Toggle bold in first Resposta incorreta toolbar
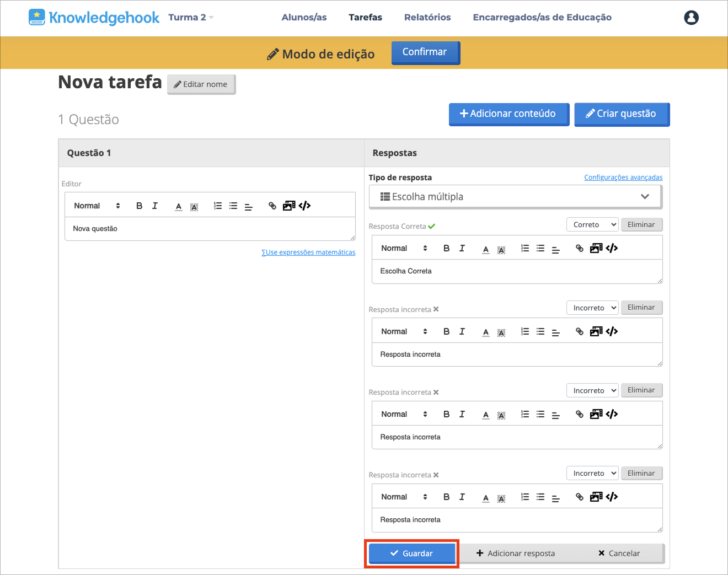728x575 pixels. click(x=447, y=331)
